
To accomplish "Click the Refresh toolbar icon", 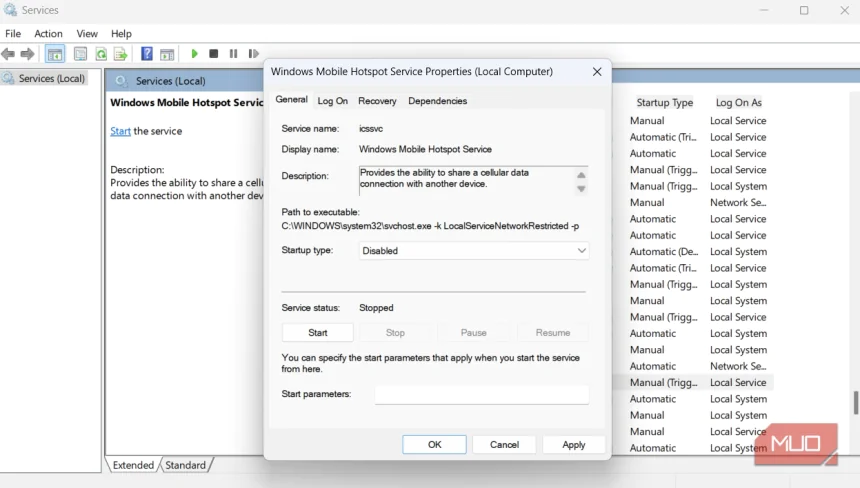I will (101, 54).
